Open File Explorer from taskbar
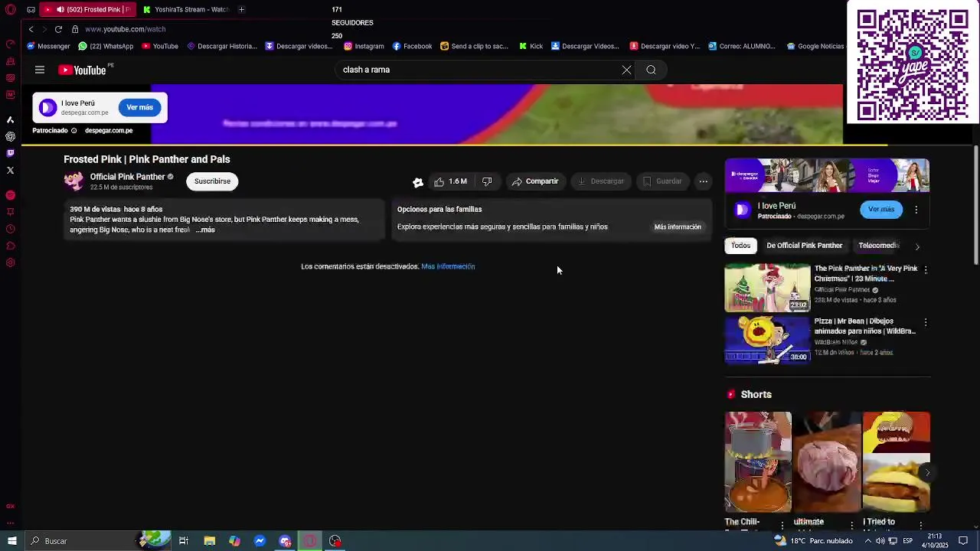This screenshot has width=980, height=551. pos(209,541)
